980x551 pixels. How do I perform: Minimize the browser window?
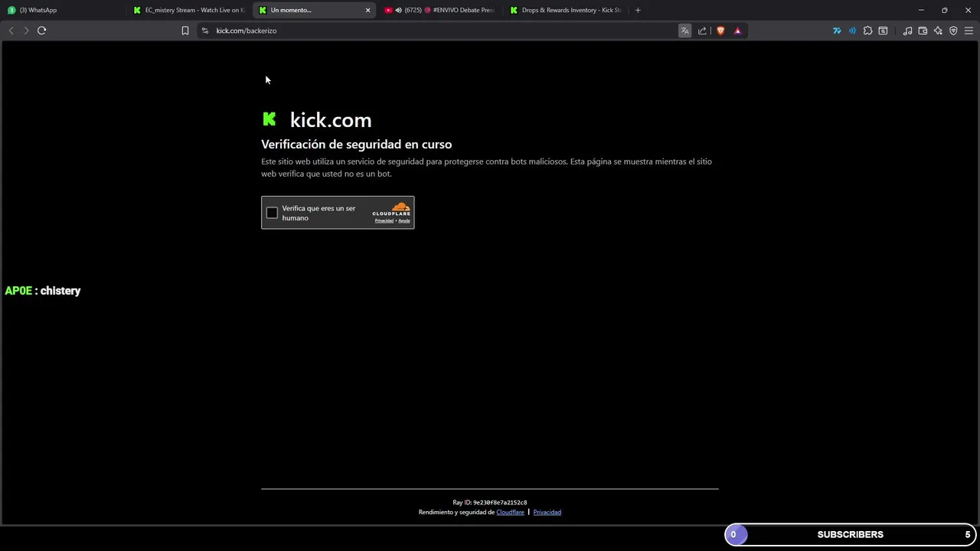click(x=921, y=10)
